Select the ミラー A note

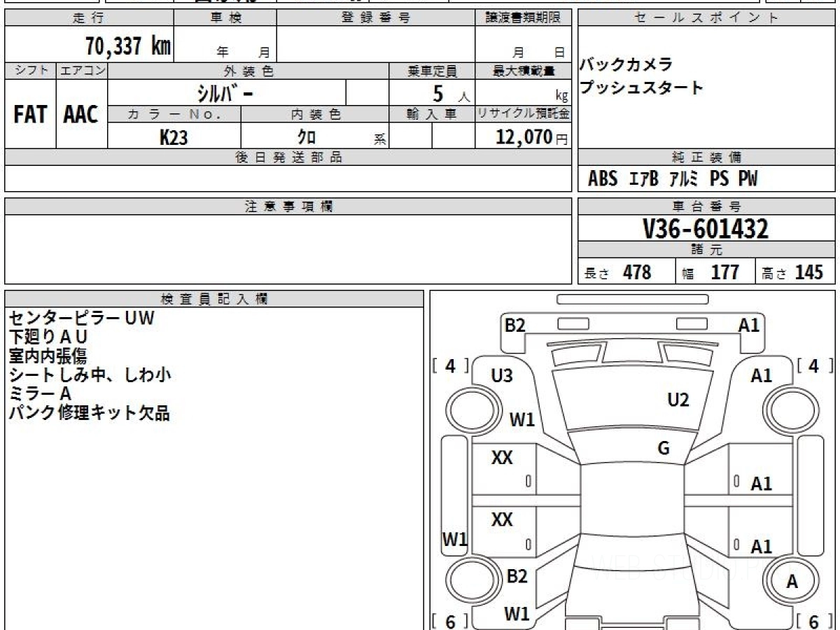(40, 394)
